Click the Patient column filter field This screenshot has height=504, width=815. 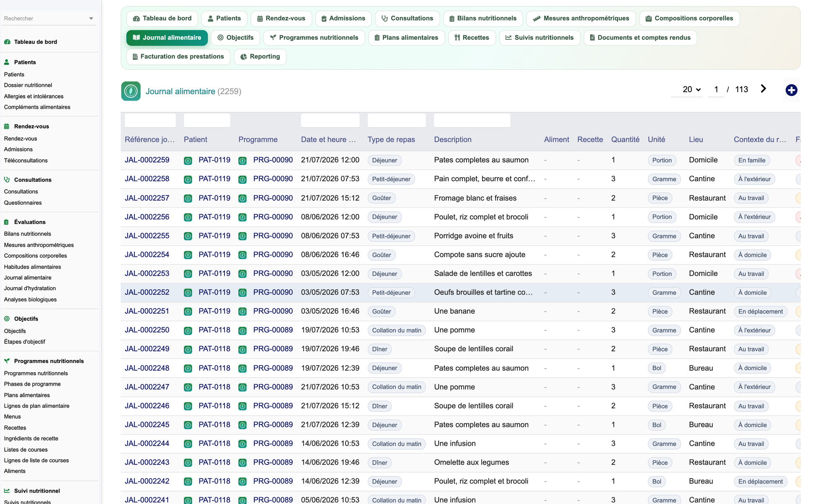[207, 121]
